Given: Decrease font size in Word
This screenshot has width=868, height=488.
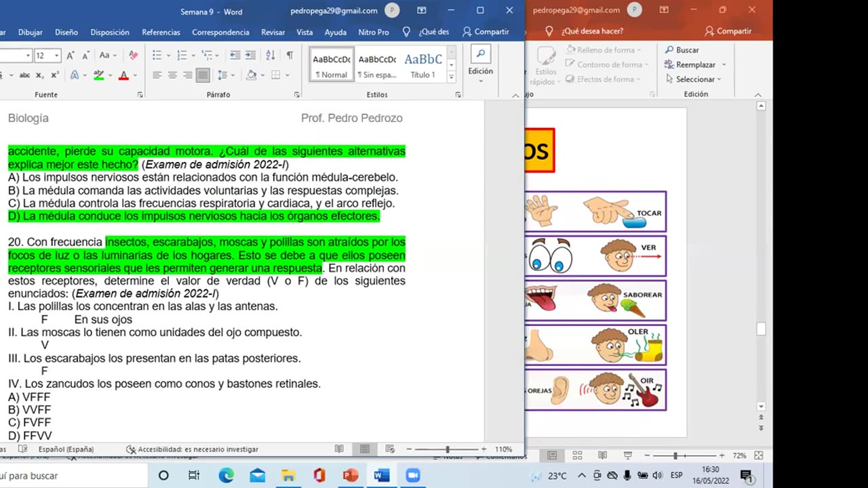Looking at the screenshot, I should [x=86, y=55].
